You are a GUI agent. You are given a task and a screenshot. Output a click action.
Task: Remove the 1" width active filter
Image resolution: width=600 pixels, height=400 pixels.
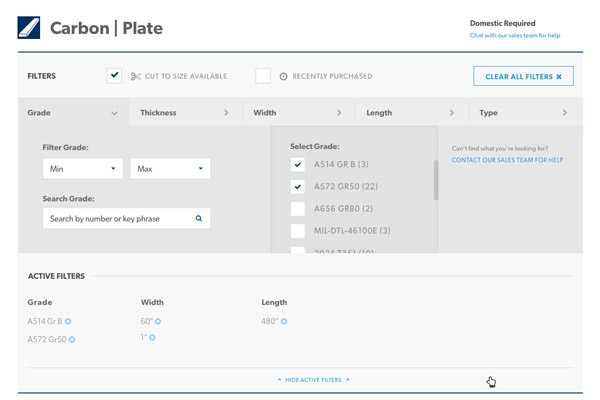[x=152, y=337]
